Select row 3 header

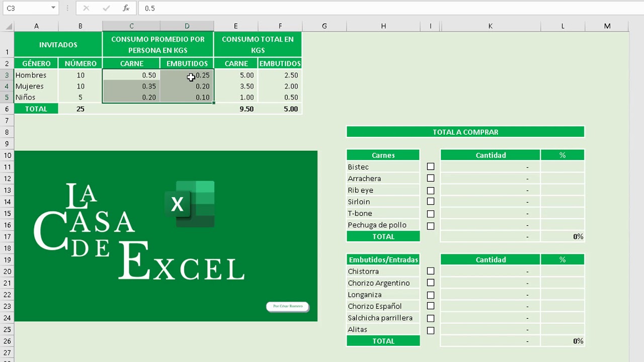click(7, 75)
